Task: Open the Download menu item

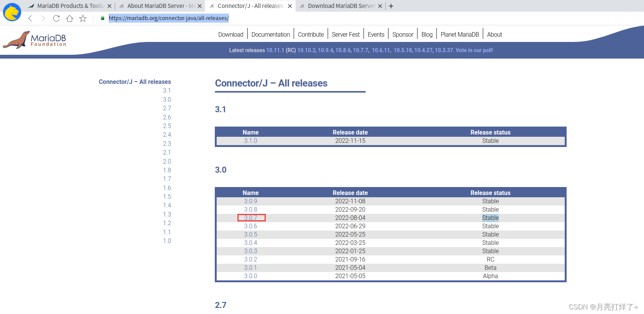Action: pyautogui.click(x=231, y=34)
